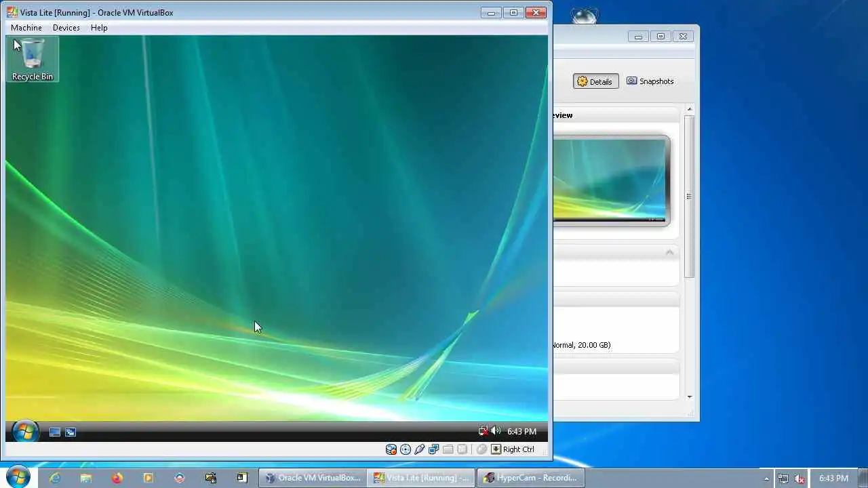Maximize the VirtualBox Manager window
This screenshot has height=488, width=868.
point(660,37)
